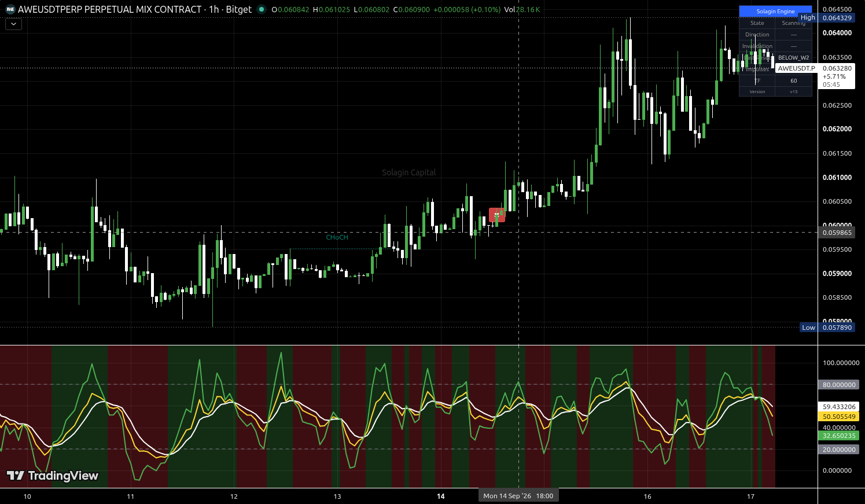Click the red signal marker on chart
865x504 pixels.
(x=497, y=215)
